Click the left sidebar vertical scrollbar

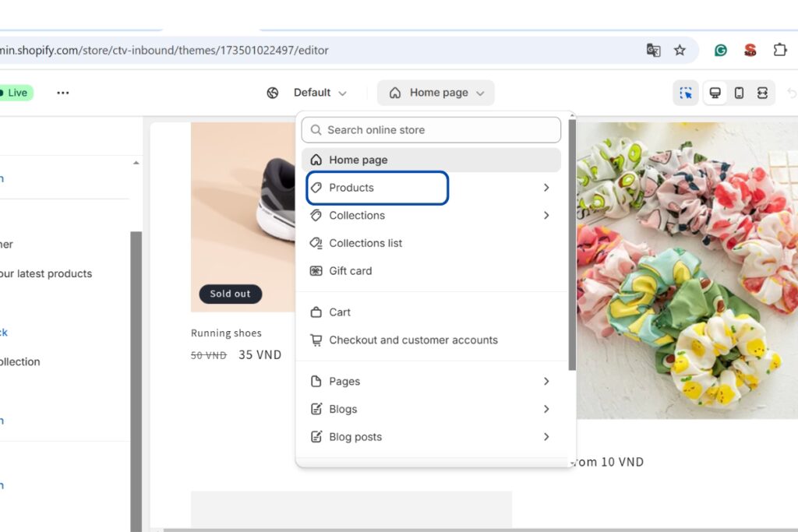tap(136, 382)
